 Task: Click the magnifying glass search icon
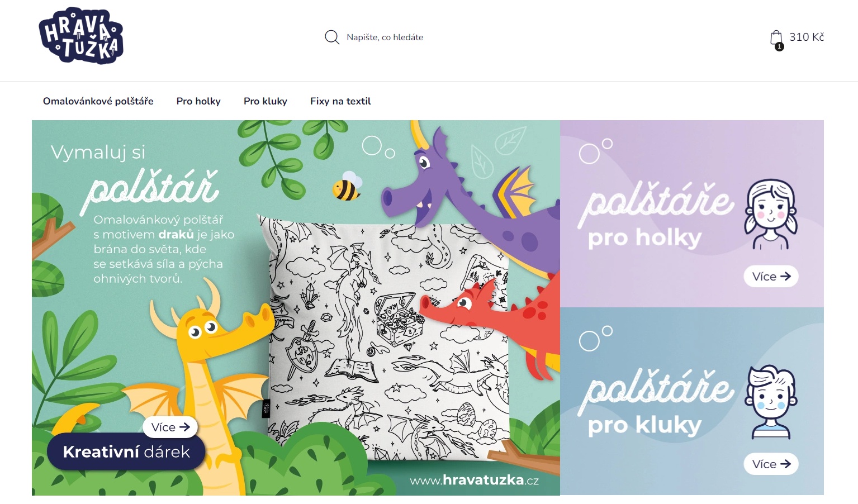point(332,37)
